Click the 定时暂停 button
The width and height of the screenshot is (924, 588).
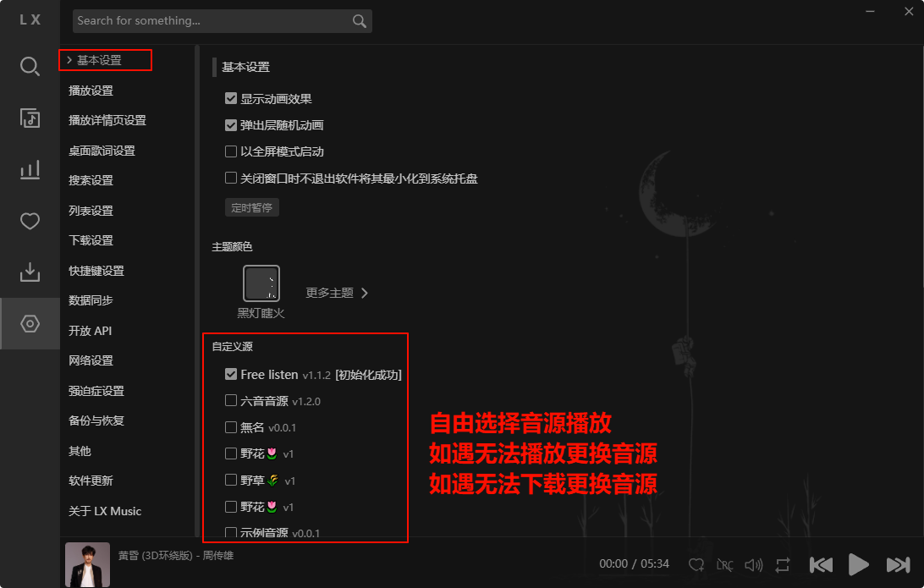[251, 207]
